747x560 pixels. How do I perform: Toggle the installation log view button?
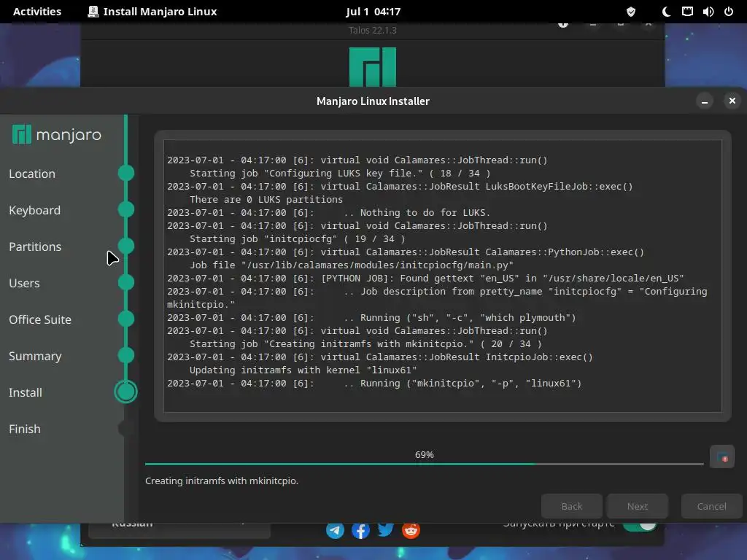click(x=721, y=457)
